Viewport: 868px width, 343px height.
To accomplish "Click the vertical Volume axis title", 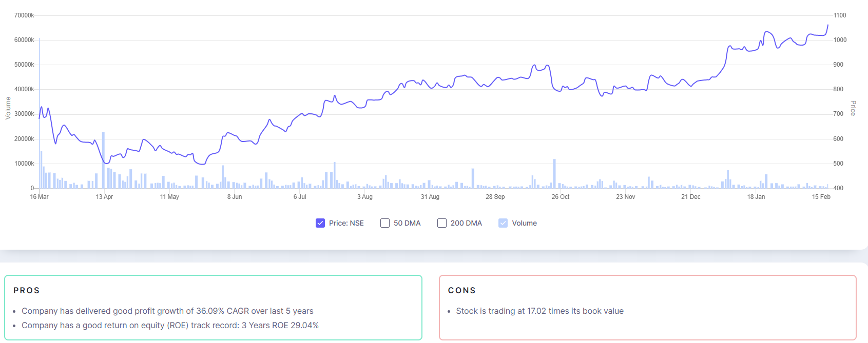I will 8,108.
